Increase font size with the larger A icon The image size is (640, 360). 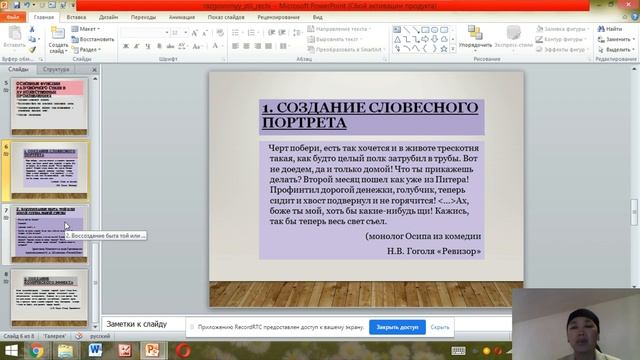pyautogui.click(x=195, y=33)
